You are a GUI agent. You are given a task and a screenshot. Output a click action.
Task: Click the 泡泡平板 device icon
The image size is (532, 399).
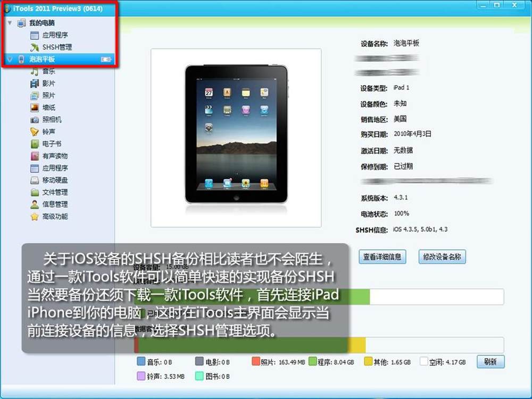click(21, 59)
